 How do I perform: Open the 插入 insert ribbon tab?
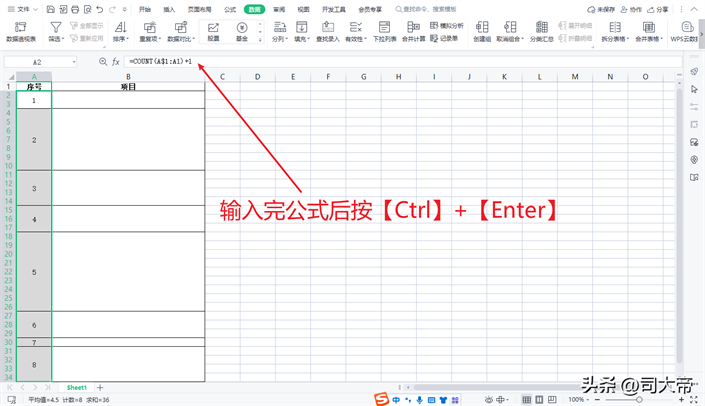click(x=169, y=9)
